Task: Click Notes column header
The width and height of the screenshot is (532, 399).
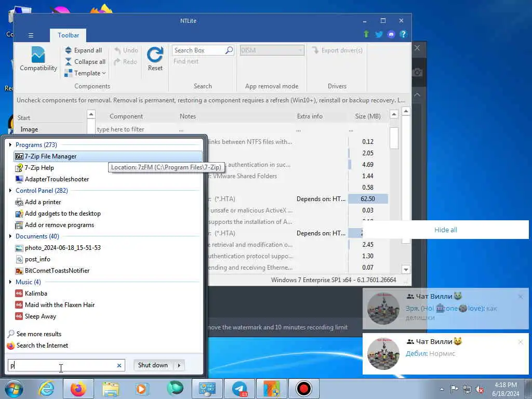Action: [188, 116]
